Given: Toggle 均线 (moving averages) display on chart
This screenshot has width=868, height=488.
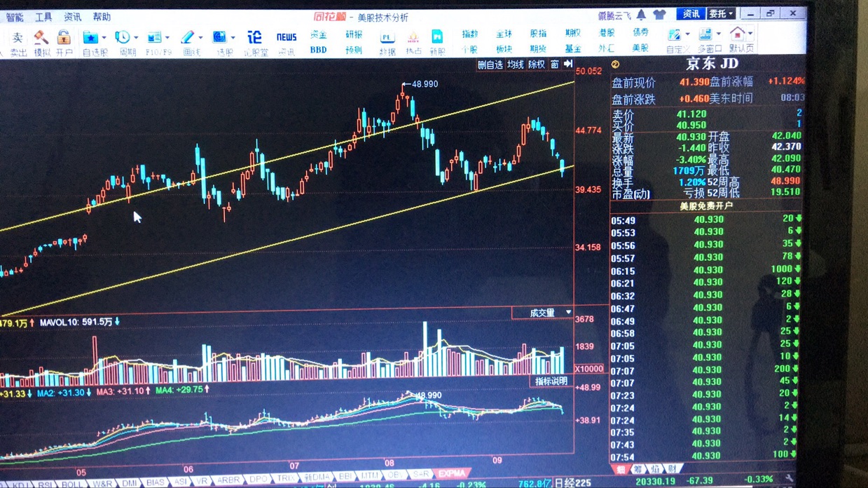Looking at the screenshot, I should (x=516, y=65).
